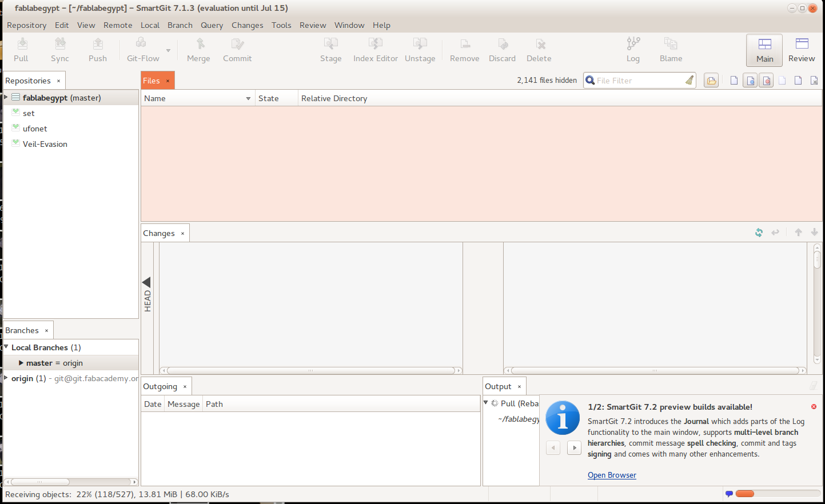Click the HEAD collapse triangle in Changes
The image size is (825, 504).
tap(146, 282)
